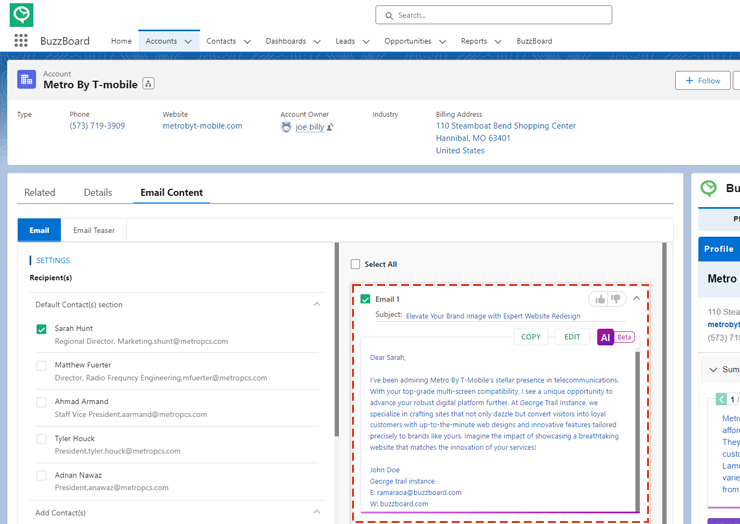
Task: Click the email list pane scrollbar
Action: [664, 382]
